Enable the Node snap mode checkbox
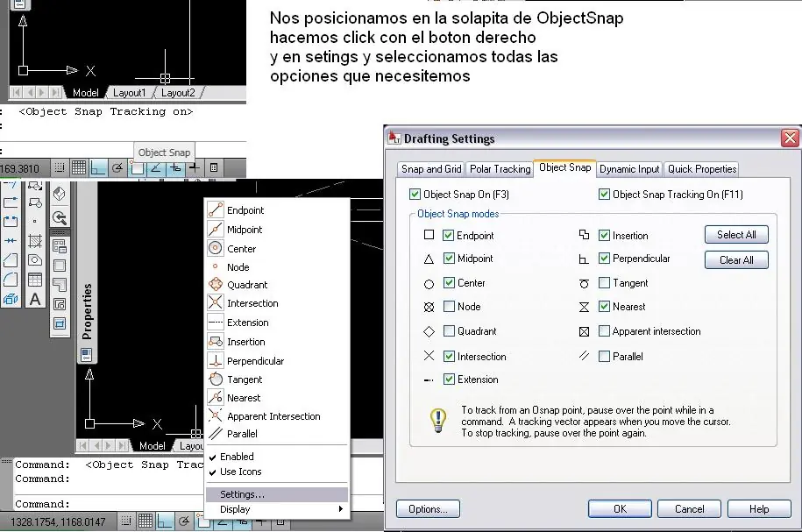 click(x=449, y=307)
